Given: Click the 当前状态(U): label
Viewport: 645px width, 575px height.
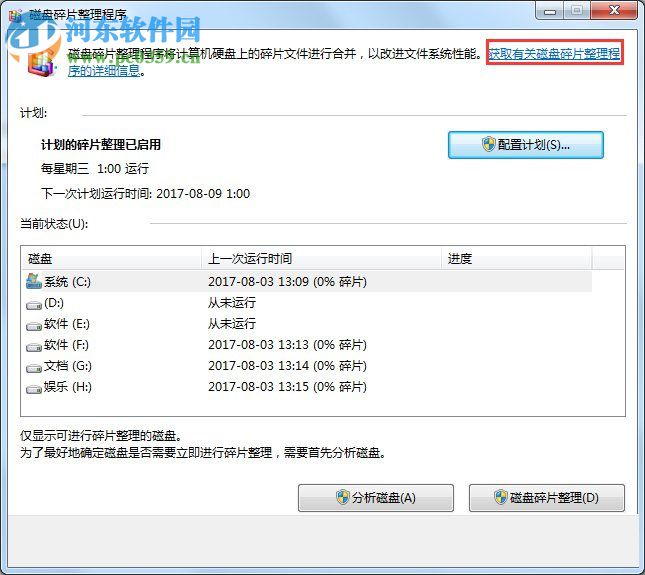Looking at the screenshot, I should 54,224.
